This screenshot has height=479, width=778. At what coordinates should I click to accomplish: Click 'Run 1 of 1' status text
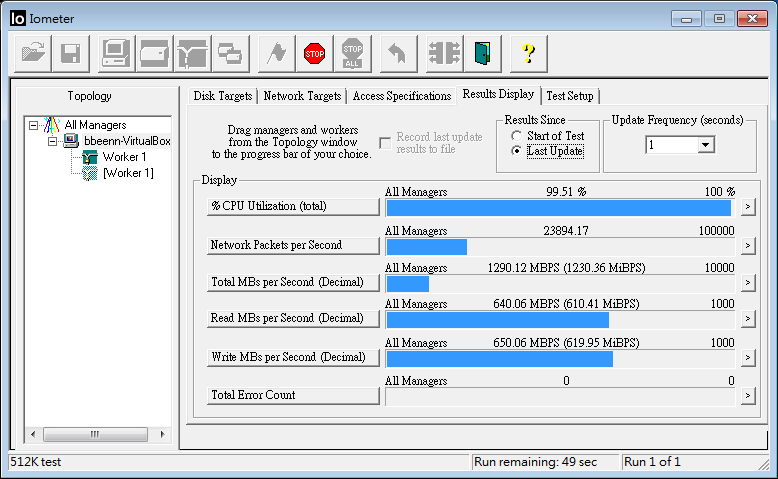[652, 462]
